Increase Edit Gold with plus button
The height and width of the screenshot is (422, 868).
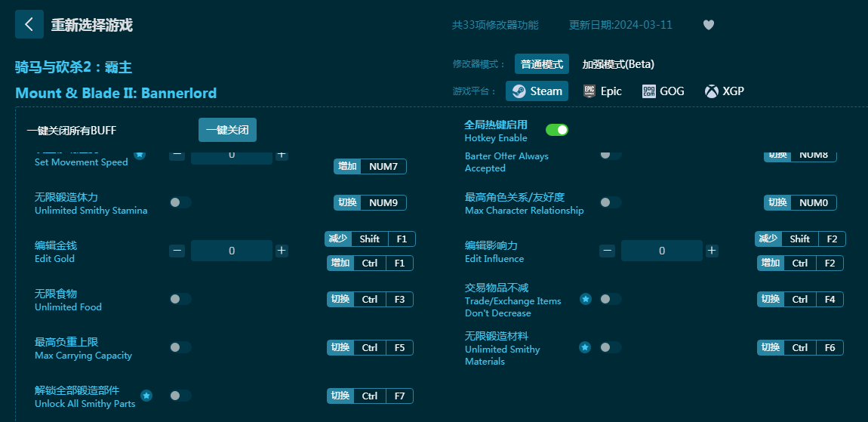282,251
